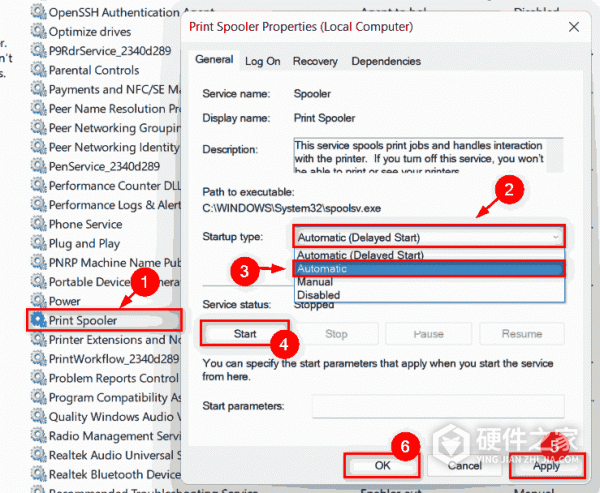
Task: Click the Realtek Bluetooth Device gear icon
Action: pyautogui.click(x=39, y=474)
